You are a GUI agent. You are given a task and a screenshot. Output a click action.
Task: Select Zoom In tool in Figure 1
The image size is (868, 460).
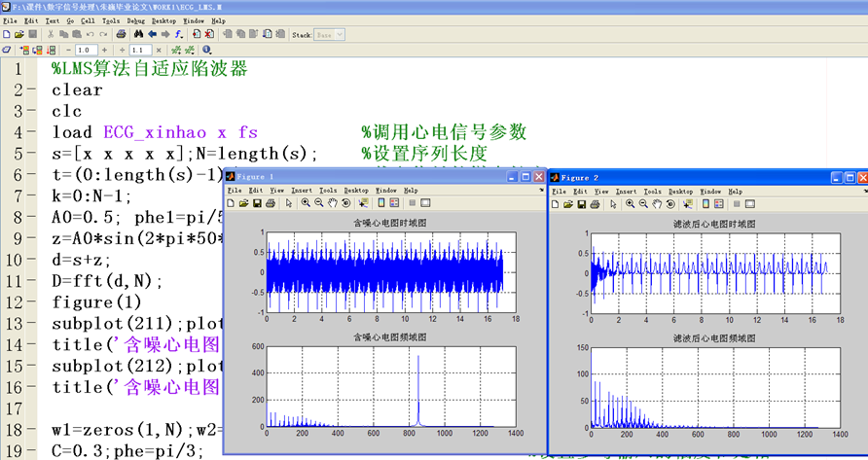pyautogui.click(x=306, y=203)
